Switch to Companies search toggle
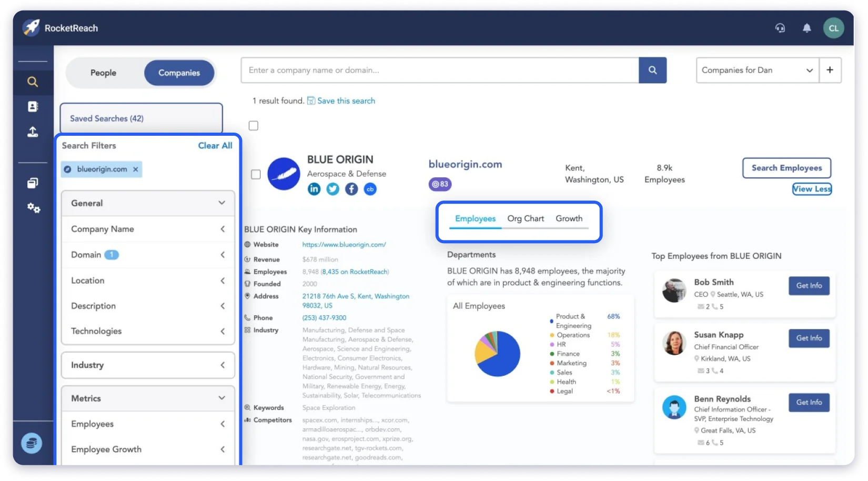Viewport: 868px width, 481px height. (x=179, y=73)
